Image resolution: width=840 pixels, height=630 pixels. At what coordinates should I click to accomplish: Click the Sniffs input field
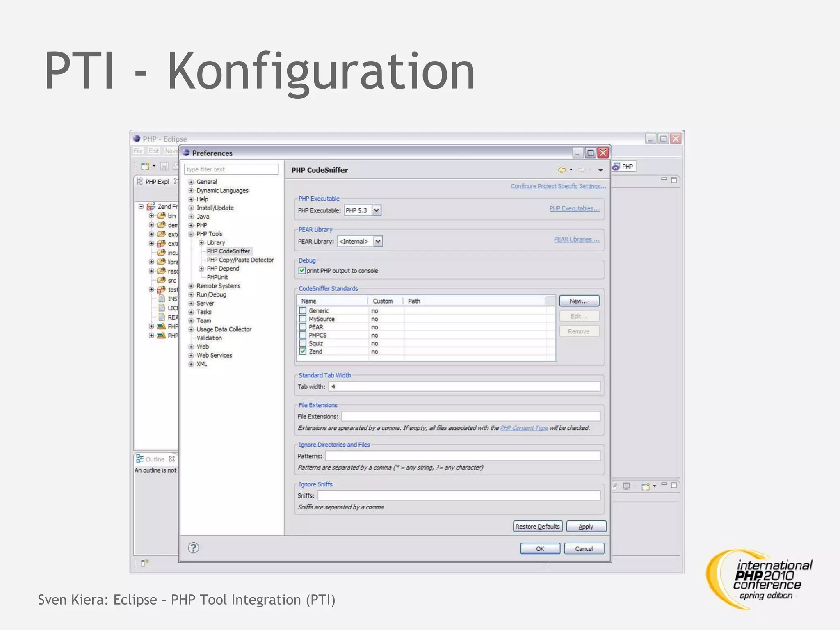(x=459, y=495)
